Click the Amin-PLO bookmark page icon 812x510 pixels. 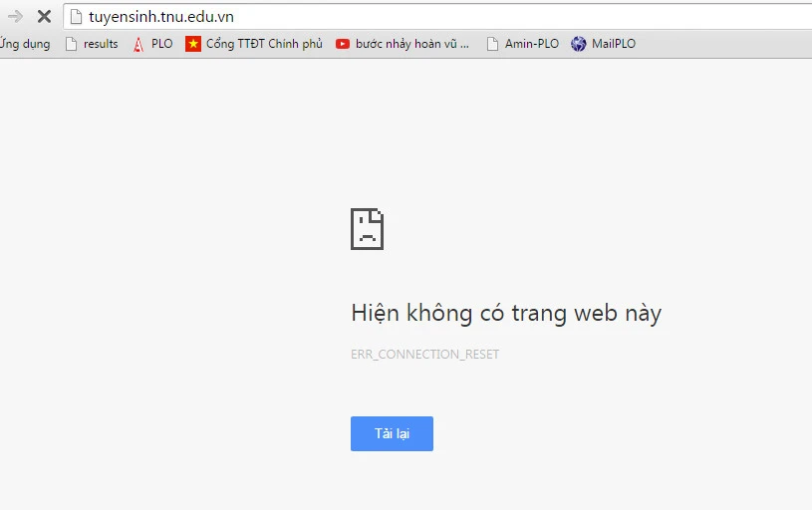click(x=492, y=44)
